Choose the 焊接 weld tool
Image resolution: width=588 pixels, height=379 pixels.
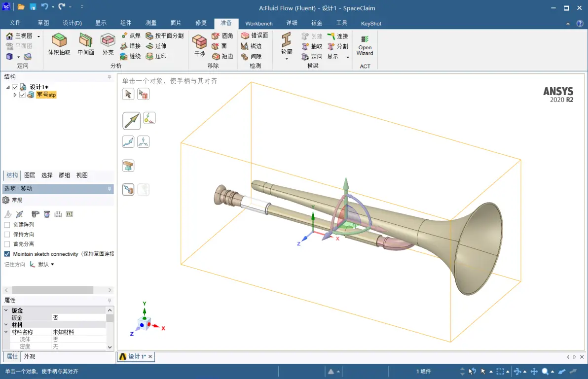pyautogui.click(x=131, y=46)
